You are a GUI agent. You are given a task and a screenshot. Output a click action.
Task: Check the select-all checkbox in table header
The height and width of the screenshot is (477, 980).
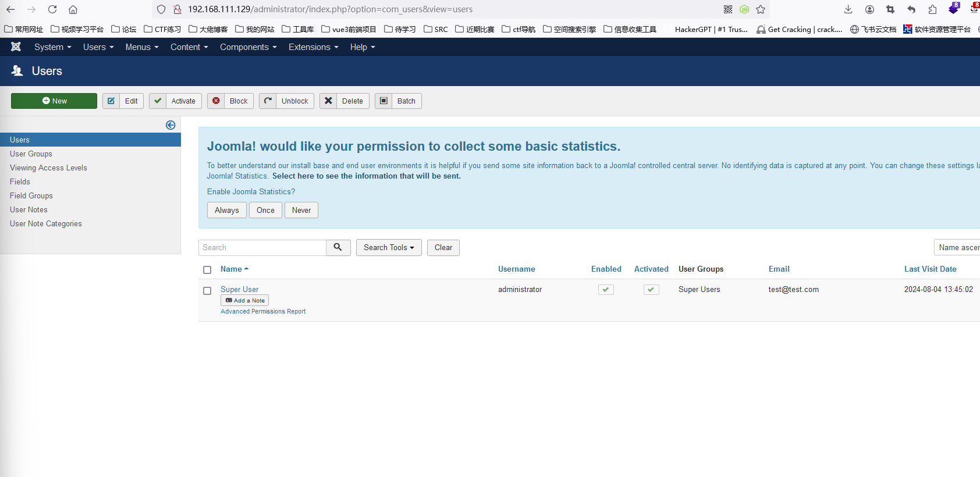click(207, 270)
